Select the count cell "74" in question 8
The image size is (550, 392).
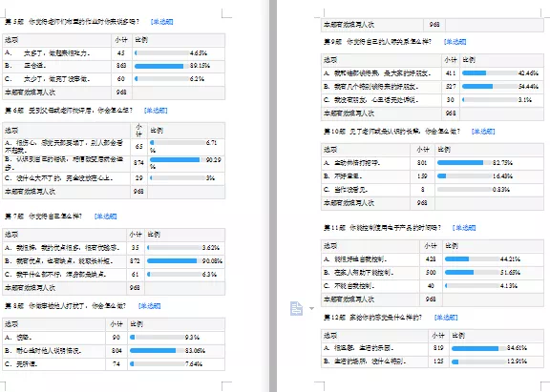pos(116,364)
